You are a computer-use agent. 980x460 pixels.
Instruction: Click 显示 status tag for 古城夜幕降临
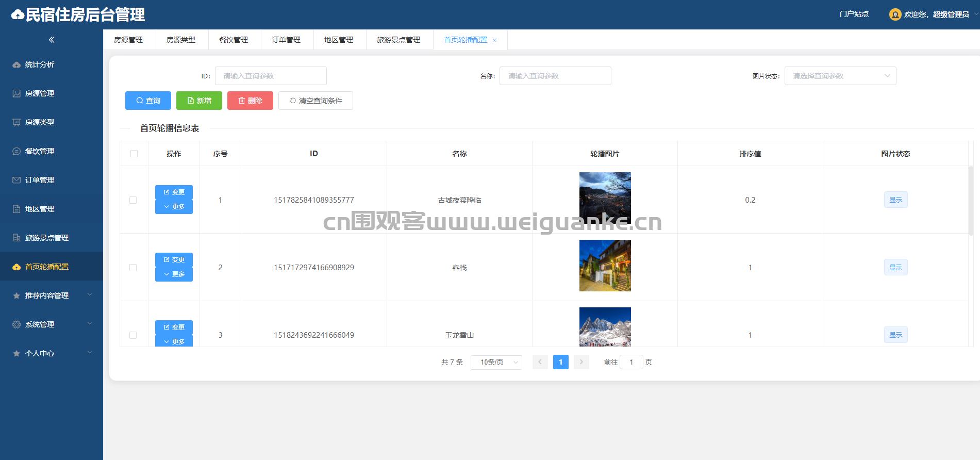(x=895, y=200)
